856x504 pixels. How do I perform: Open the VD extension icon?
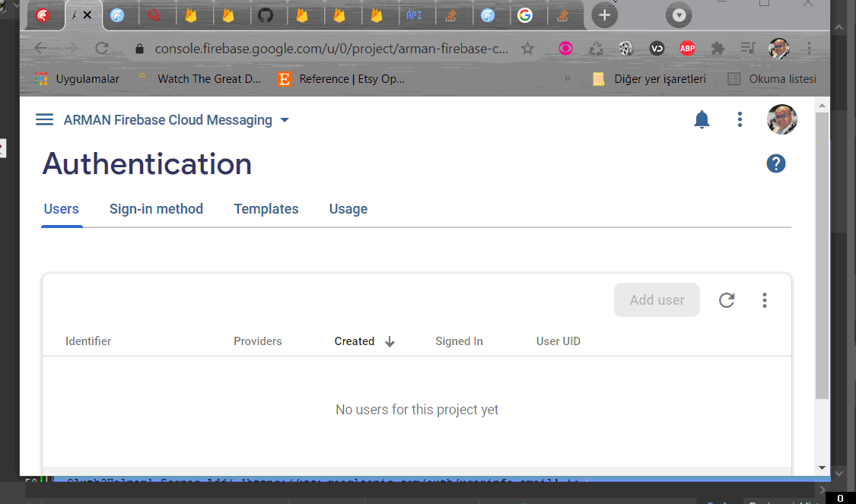[657, 49]
